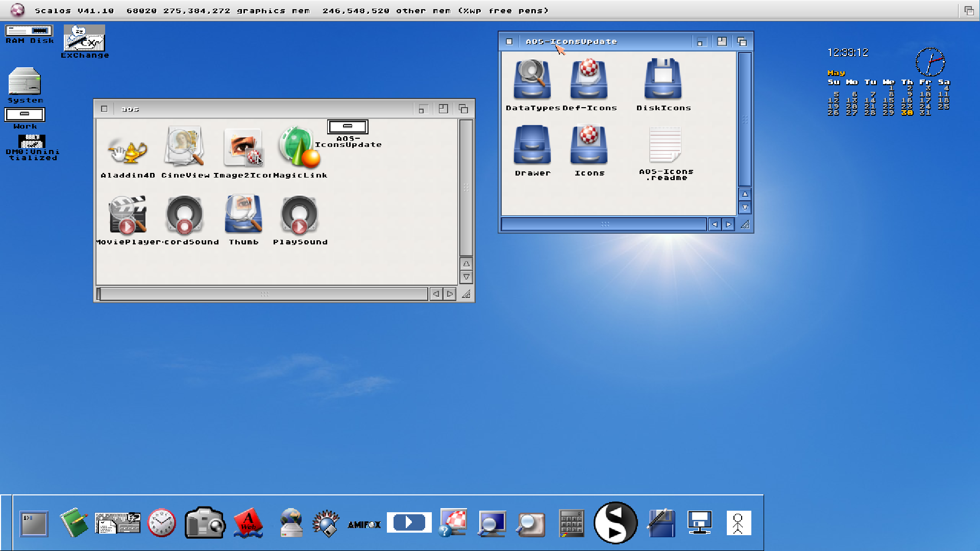
Task: Click right scroll arrow in aos window
Action: point(450,294)
